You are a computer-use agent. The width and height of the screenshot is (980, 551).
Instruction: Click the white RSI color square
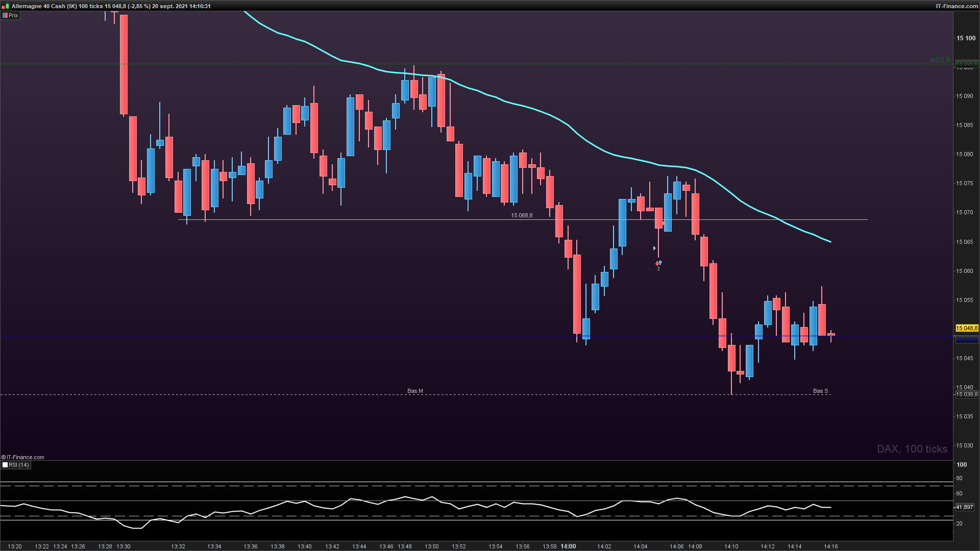[x=5, y=465]
